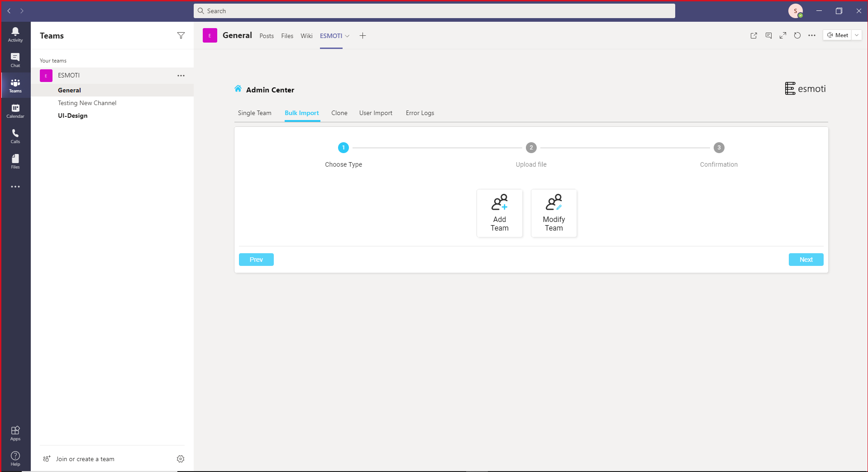Choose the Modify Team card
Screen dimensions: 868x472
[x=554, y=213]
